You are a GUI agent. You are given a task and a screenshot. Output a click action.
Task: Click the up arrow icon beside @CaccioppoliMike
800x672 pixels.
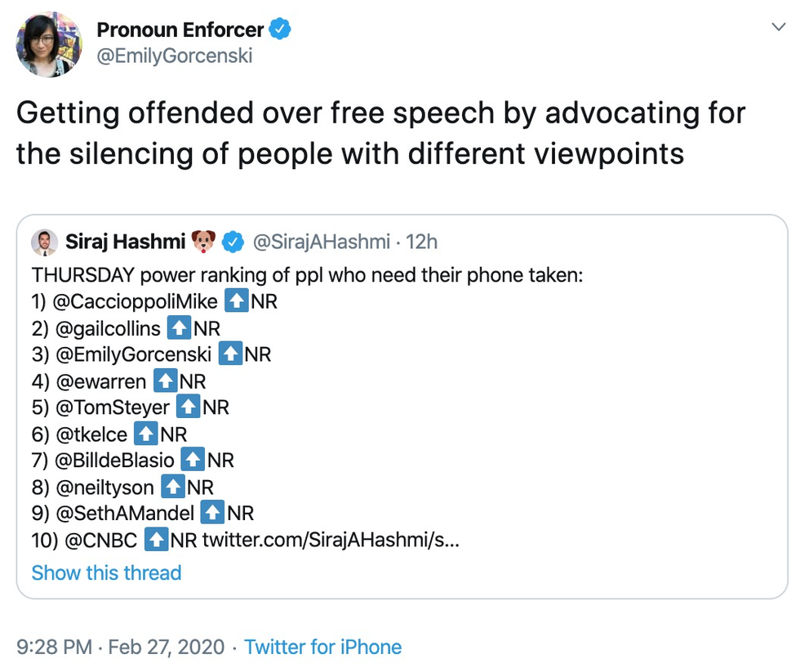point(236,301)
